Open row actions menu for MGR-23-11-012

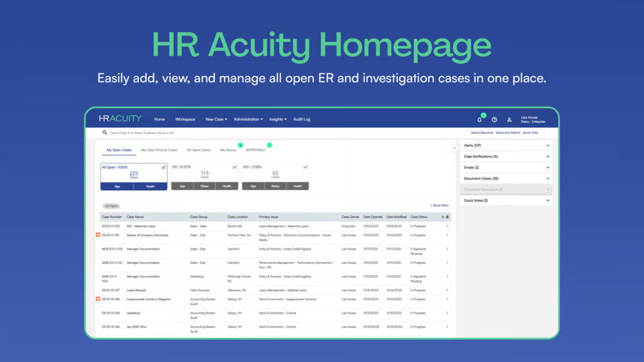(447, 262)
